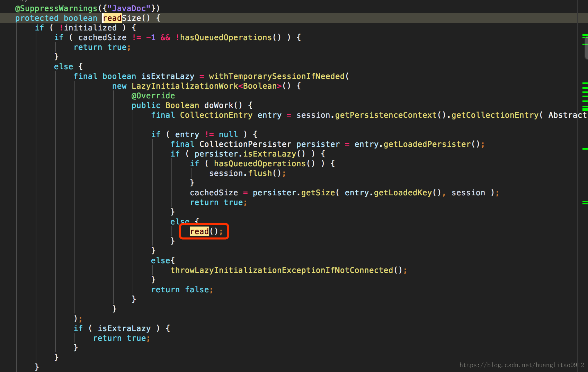This screenshot has height=372, width=588.
Task: Click the doWork method name
Action: coord(219,105)
